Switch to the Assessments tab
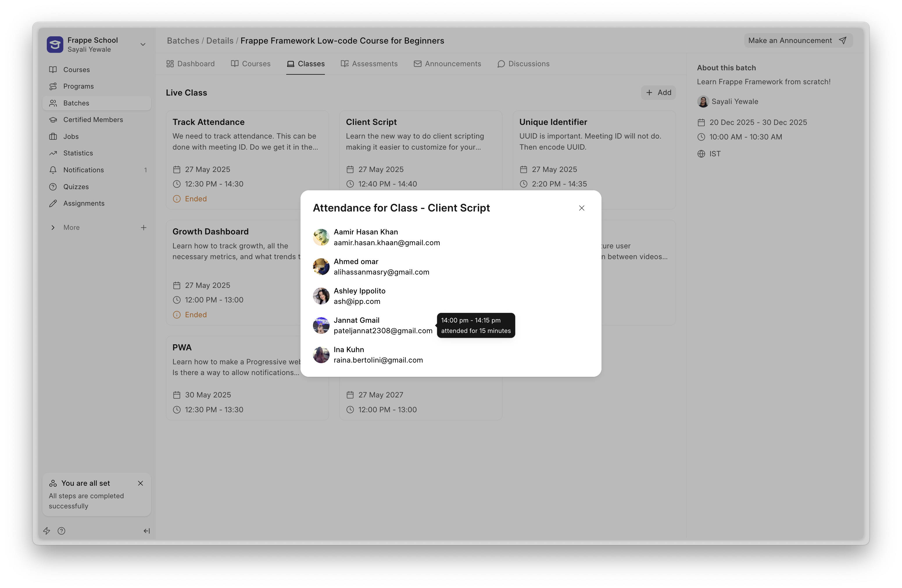The image size is (902, 588). (369, 64)
